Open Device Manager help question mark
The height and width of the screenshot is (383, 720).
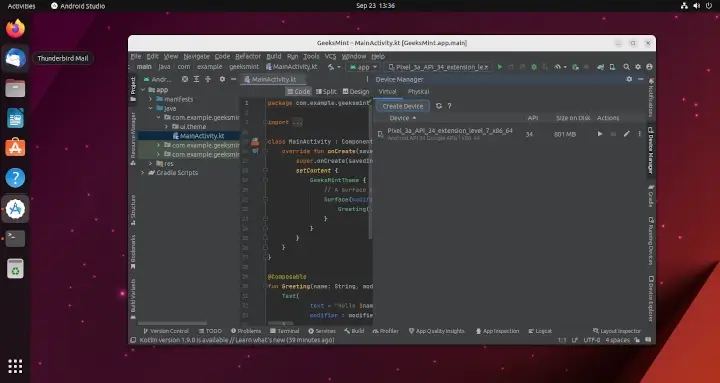(450, 106)
